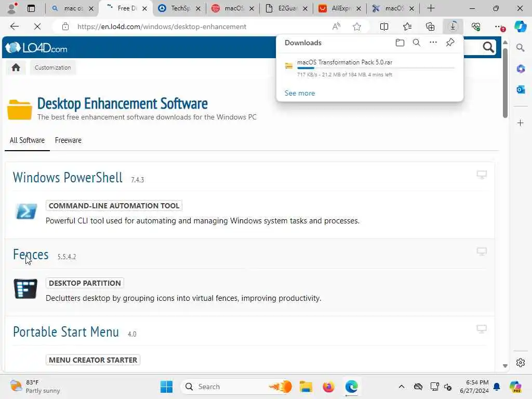The width and height of the screenshot is (532, 399).
Task: Search downloads in the Downloads panel
Action: [417, 43]
